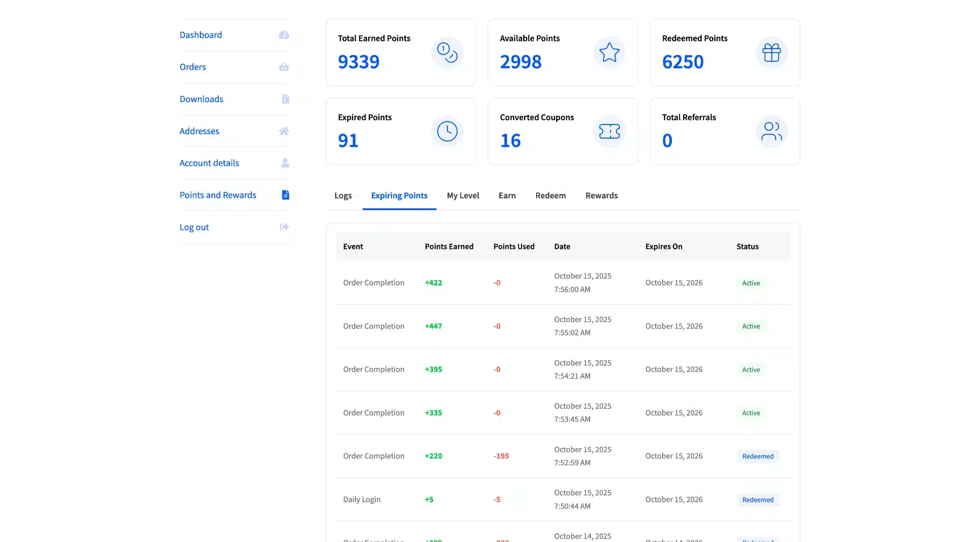Switch to the My Level tab

click(463, 195)
